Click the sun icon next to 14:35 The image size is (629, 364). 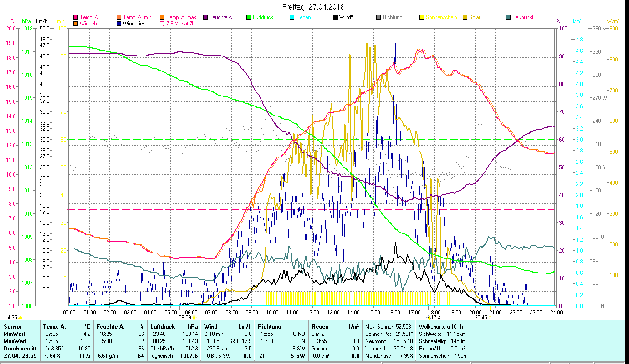pyautogui.click(x=20, y=318)
